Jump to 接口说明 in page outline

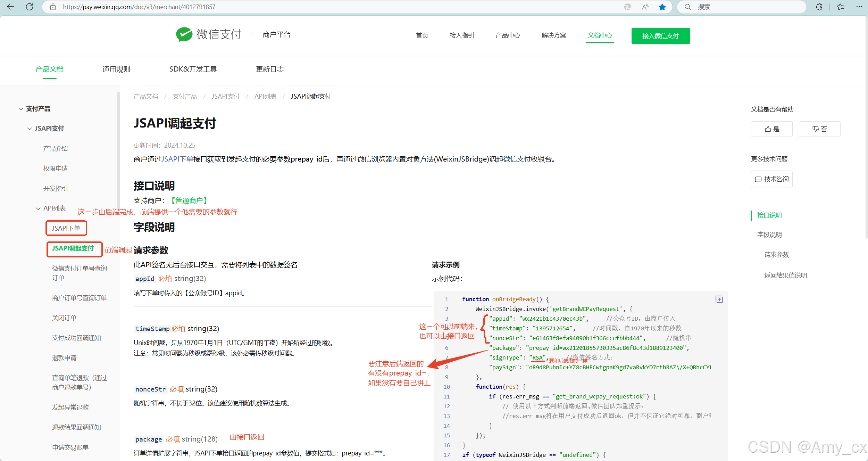pos(769,215)
